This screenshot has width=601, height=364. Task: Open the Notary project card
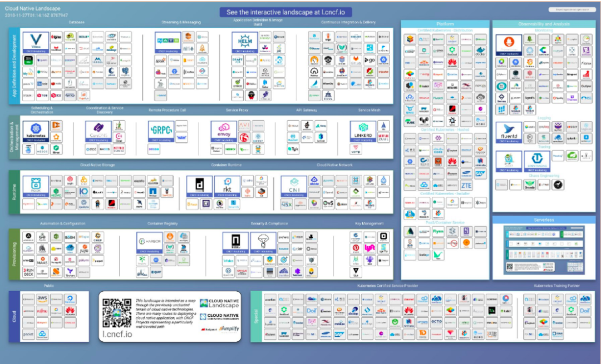(x=235, y=243)
